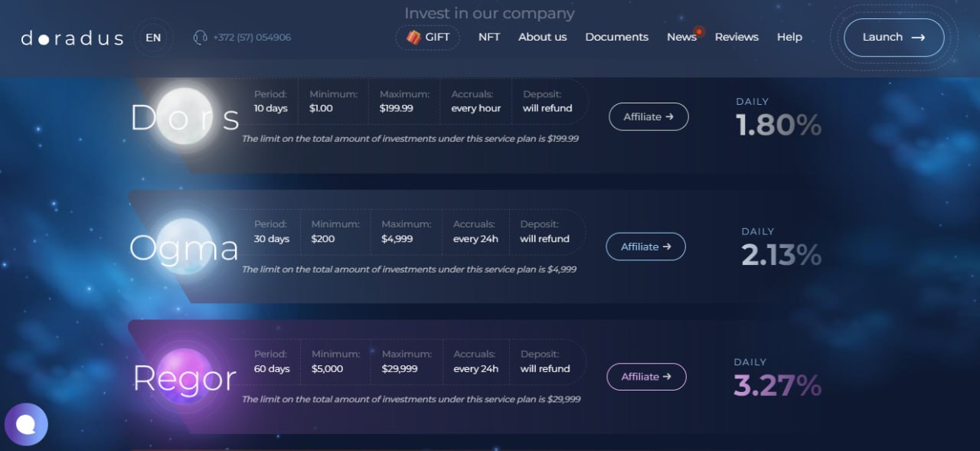Open the NFT menu item
Image resolution: width=980 pixels, height=451 pixels.
(489, 37)
